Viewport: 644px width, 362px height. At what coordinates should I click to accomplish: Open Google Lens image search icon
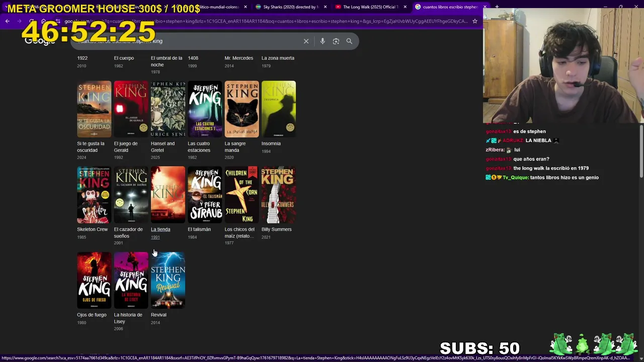(336, 41)
